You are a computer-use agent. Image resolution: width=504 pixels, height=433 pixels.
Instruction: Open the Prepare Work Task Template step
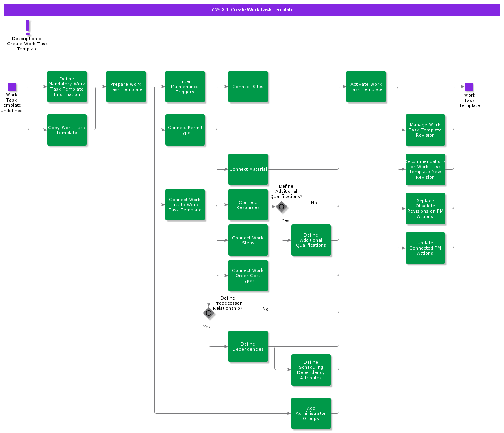126,87
